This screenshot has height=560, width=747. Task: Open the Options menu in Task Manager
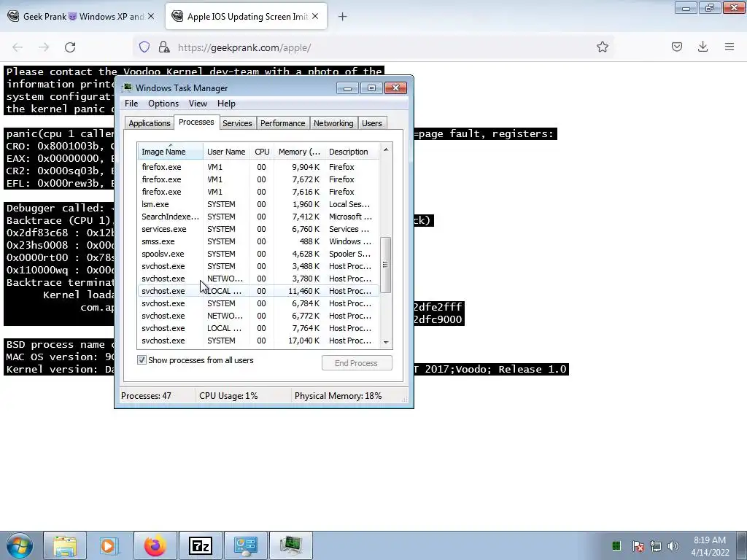tap(163, 104)
